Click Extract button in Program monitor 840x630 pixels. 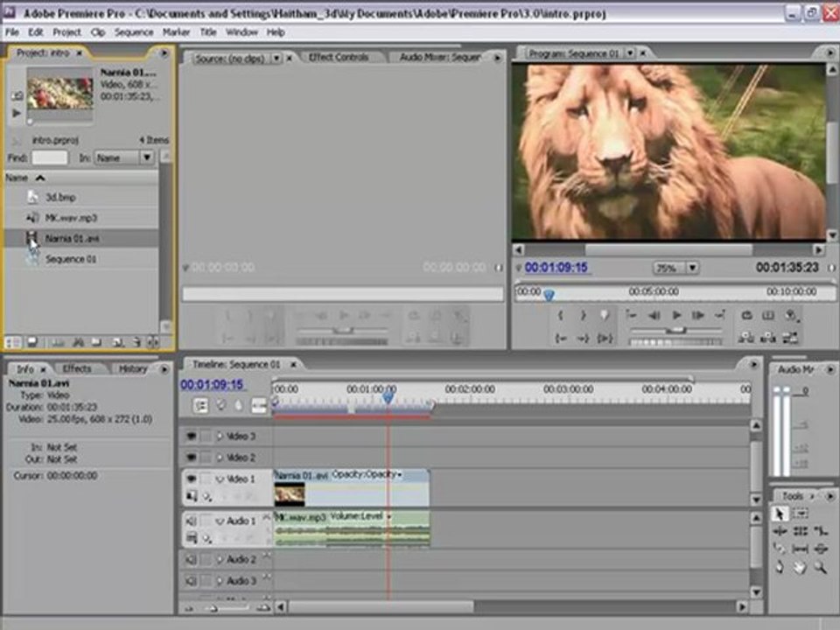768,338
